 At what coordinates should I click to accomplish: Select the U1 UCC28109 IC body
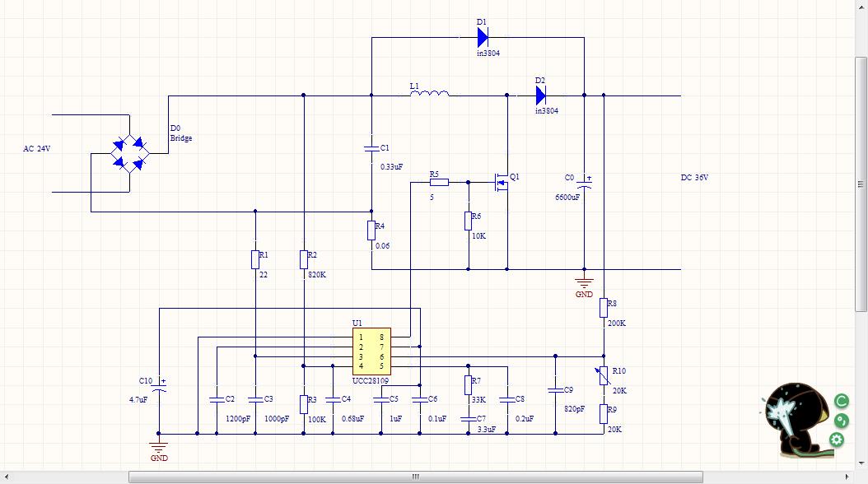tap(371, 351)
